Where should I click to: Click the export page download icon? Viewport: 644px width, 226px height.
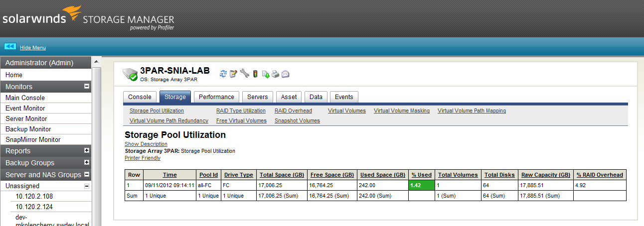(x=266, y=74)
